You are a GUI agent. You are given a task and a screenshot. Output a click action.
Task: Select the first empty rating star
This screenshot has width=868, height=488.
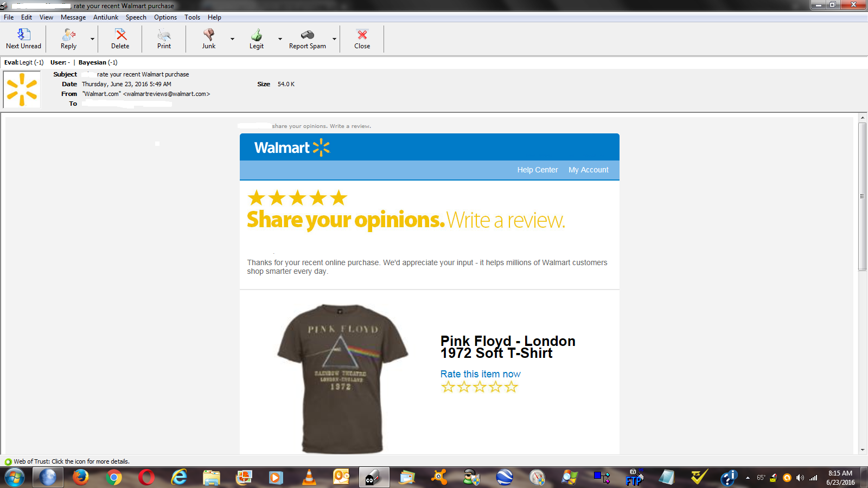(x=448, y=387)
